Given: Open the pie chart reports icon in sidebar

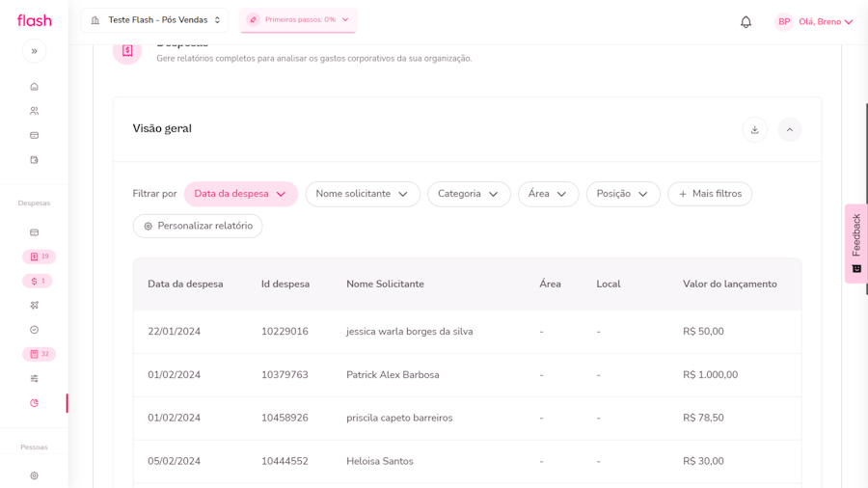Looking at the screenshot, I should point(34,403).
